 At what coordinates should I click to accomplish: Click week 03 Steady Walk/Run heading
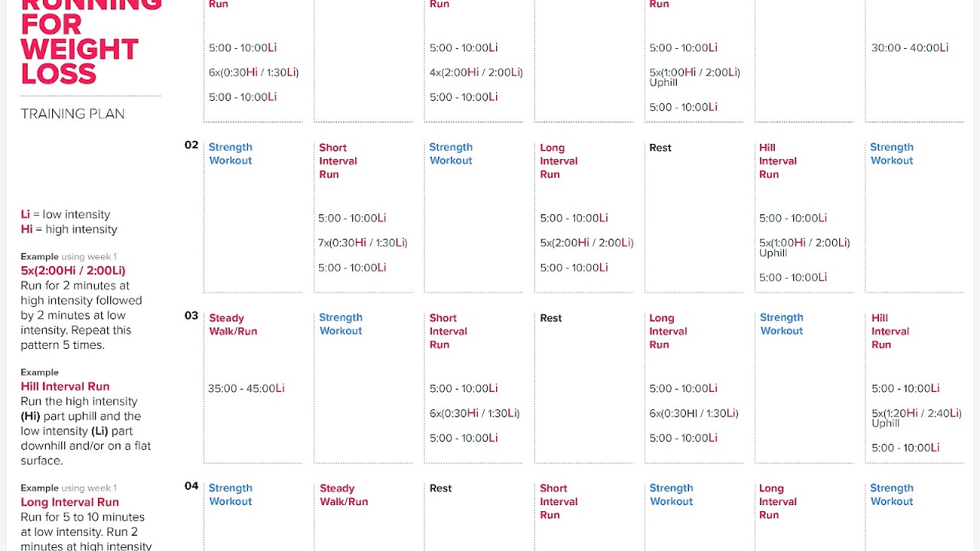click(233, 324)
